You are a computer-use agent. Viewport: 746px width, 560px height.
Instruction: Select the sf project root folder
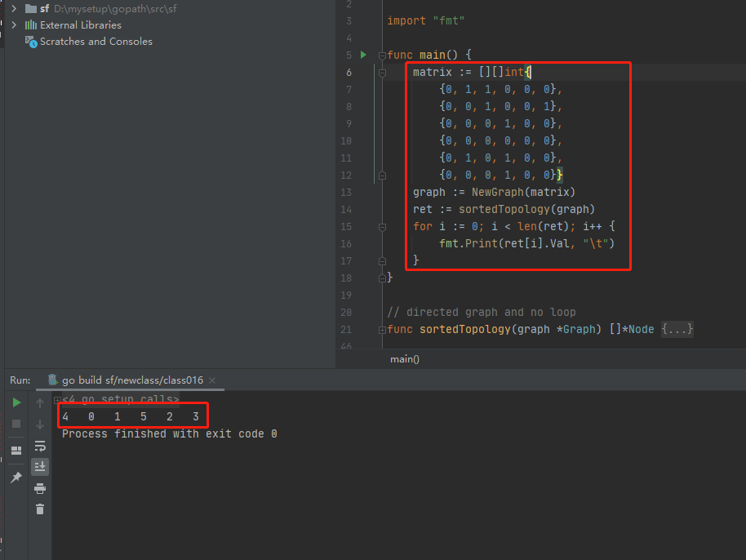pos(101,8)
